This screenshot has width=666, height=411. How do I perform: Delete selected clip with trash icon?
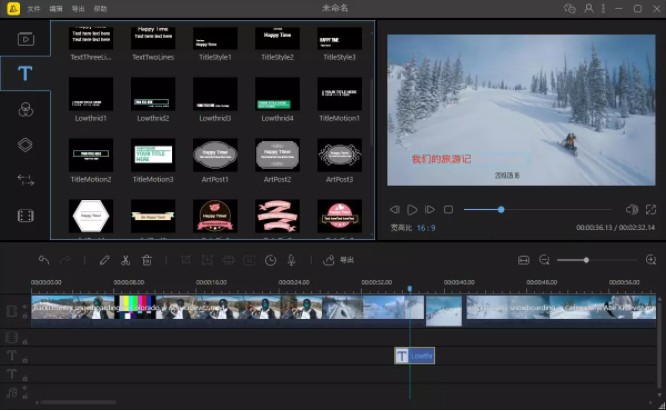click(x=147, y=260)
